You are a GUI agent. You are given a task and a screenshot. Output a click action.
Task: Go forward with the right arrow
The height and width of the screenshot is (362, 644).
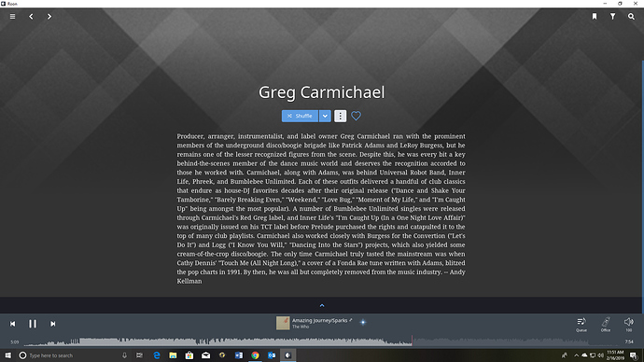[x=49, y=17]
